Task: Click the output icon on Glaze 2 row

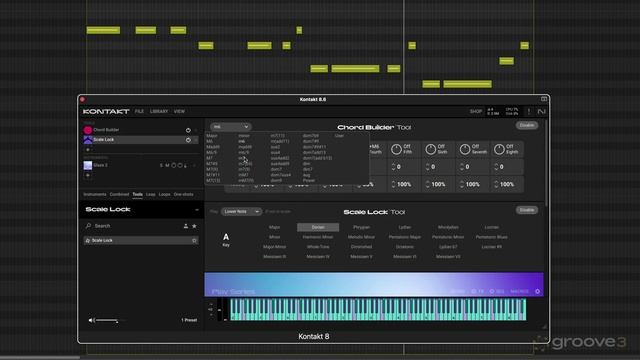Action: [186, 165]
